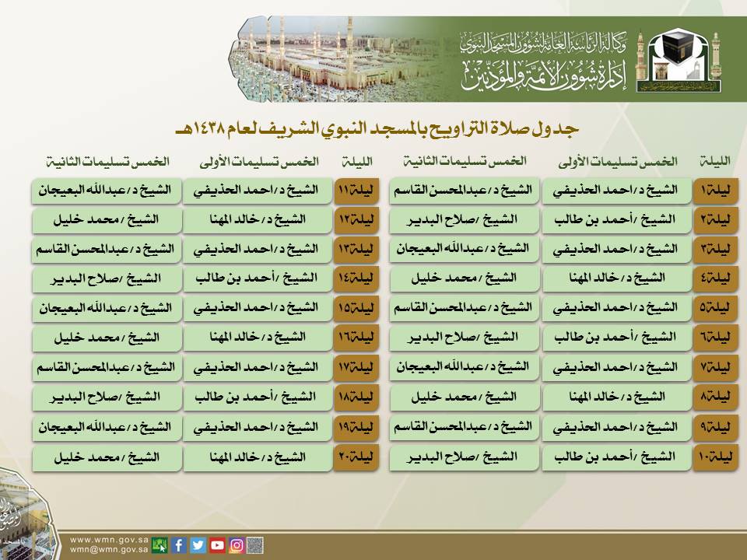This screenshot has width=747, height=560.
Task: Click the ليلة ١٥ night label
Action: click(356, 309)
